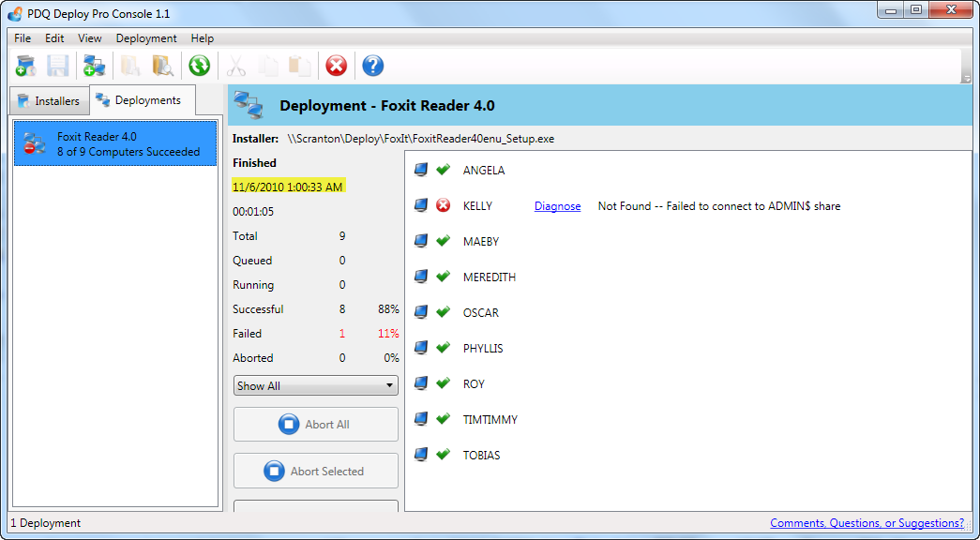Screen dimensions: 980x540
Task: Click the green checkmark beside ROY
Action: tap(444, 383)
